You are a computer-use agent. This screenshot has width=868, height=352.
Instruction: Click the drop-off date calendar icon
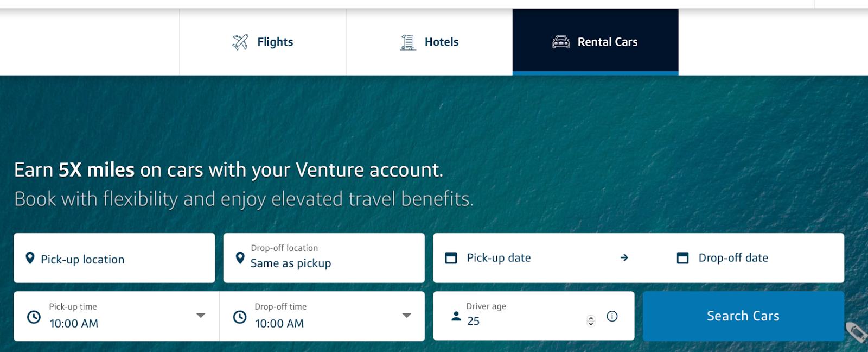(x=682, y=258)
